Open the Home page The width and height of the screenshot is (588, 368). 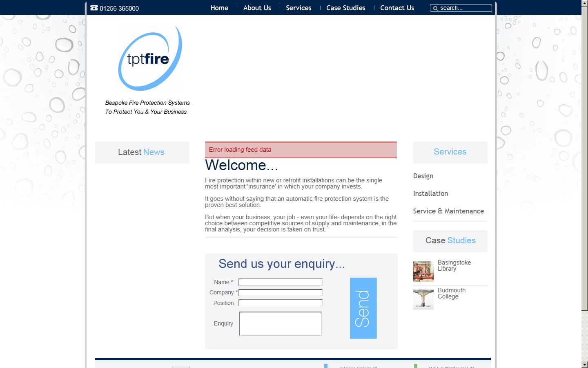tap(219, 8)
